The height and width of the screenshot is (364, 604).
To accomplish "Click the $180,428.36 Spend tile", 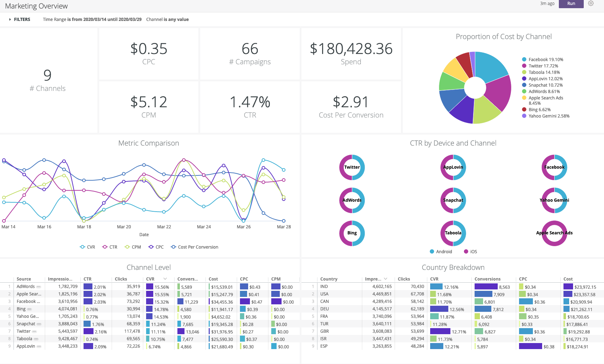I will pyautogui.click(x=351, y=54).
